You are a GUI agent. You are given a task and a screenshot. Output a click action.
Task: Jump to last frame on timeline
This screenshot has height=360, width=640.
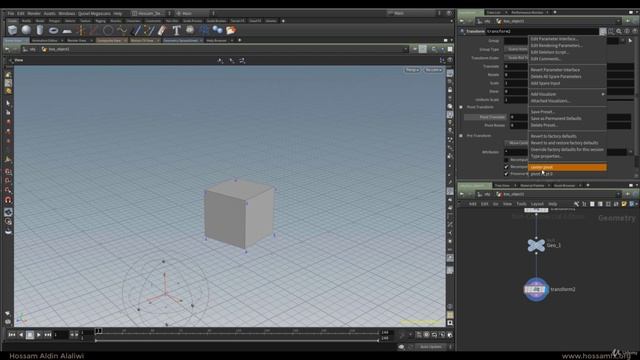48,335
